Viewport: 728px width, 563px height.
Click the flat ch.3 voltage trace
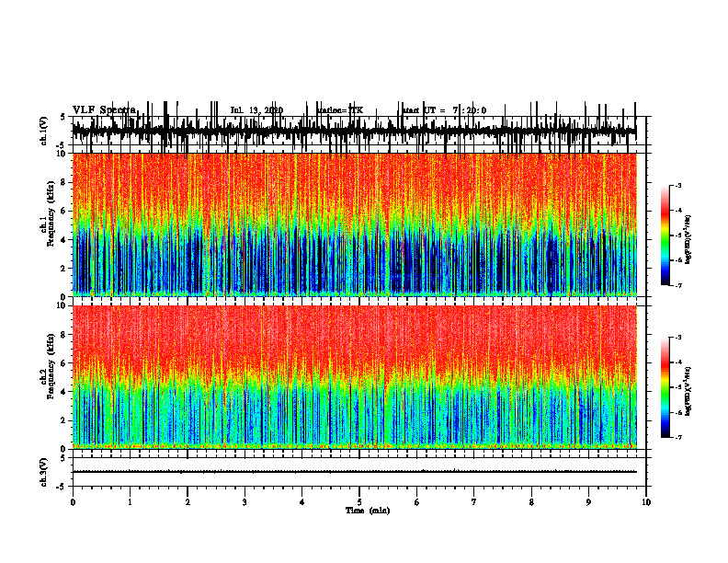coord(355,472)
